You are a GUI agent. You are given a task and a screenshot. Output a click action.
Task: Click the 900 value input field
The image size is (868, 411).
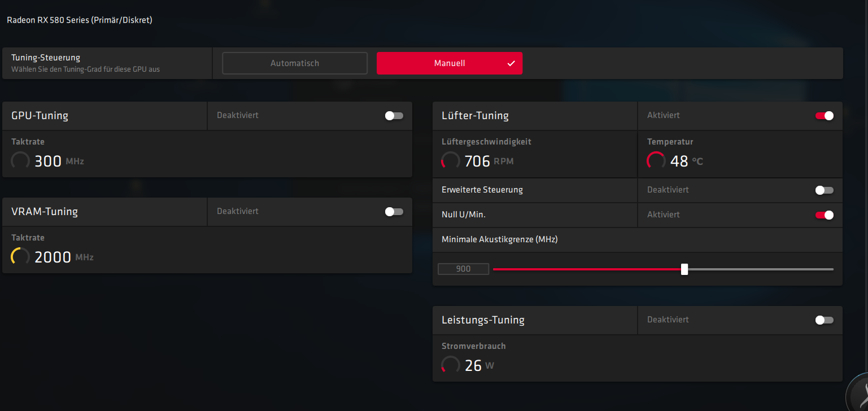point(463,269)
